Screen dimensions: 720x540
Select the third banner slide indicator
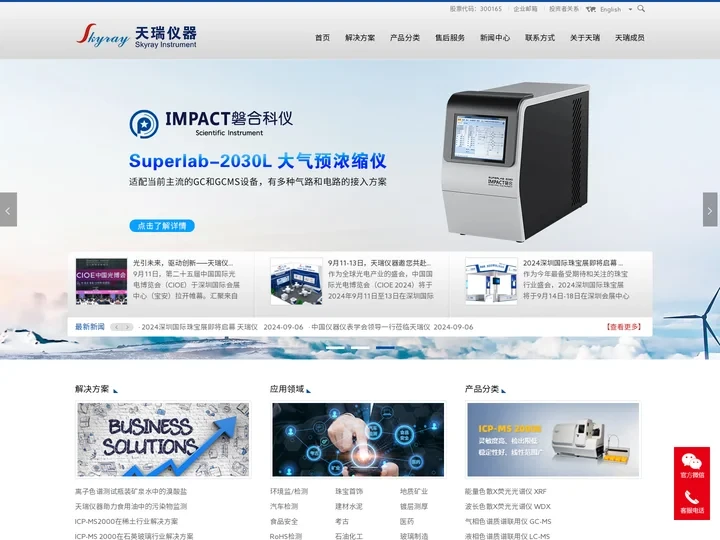coord(385,348)
